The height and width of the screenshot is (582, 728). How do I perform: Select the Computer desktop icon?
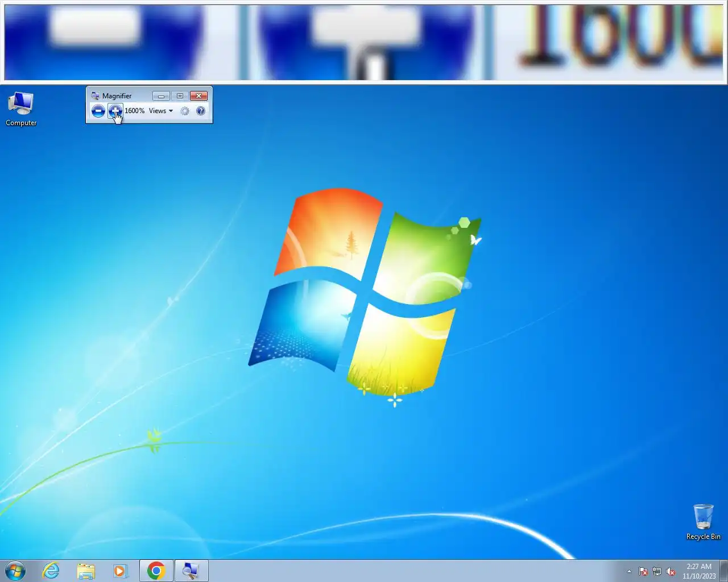point(21,109)
